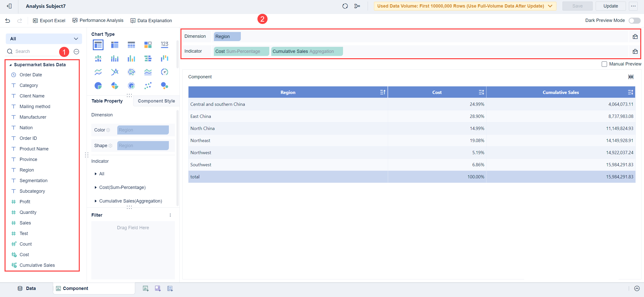Collapse the Supermarket Sales Data tree

tap(11, 65)
